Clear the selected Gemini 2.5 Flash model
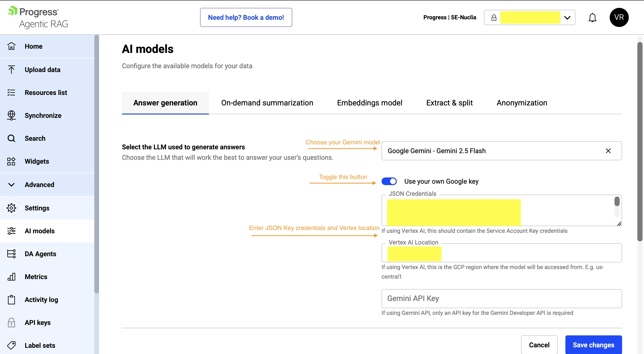644x354 pixels. click(x=608, y=151)
